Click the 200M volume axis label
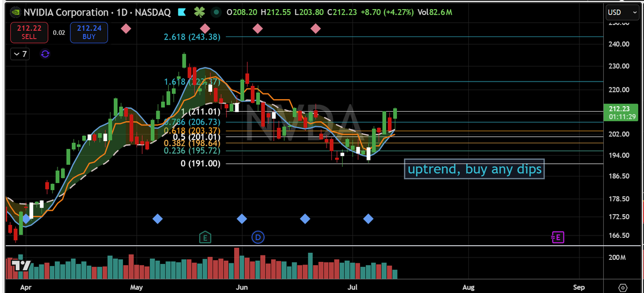The width and height of the screenshot is (644, 293). [x=617, y=258]
